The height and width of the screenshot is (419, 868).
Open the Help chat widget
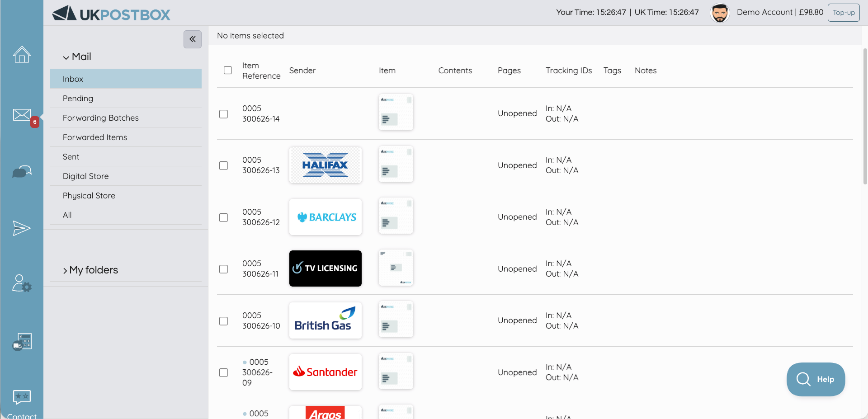816,379
